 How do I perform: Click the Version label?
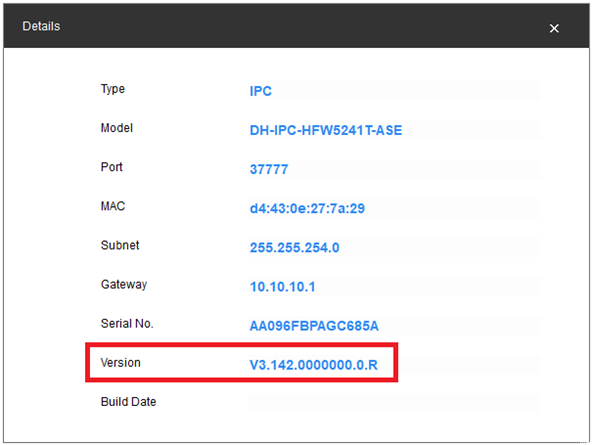pyautogui.click(x=120, y=363)
